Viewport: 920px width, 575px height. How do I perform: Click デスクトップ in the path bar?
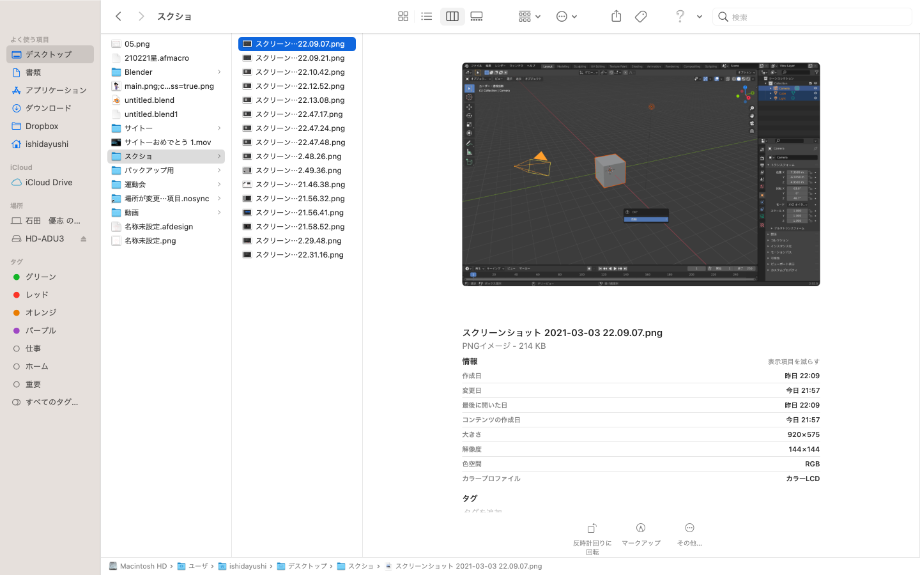[302, 566]
